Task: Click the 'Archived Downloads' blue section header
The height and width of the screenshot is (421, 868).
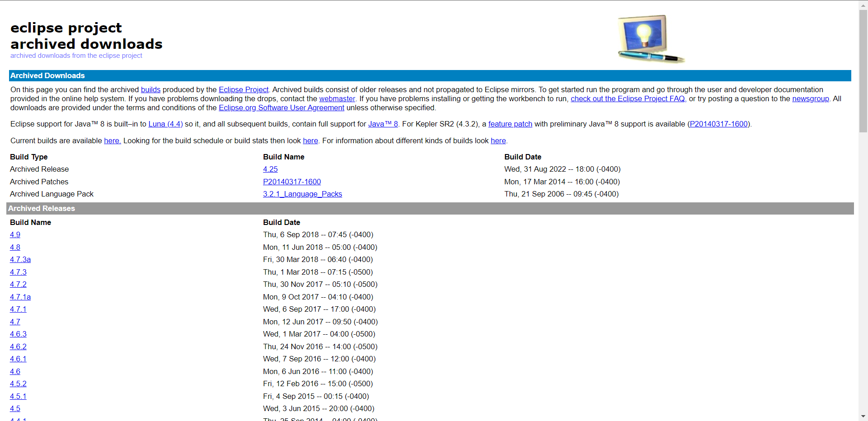Action: (430, 75)
